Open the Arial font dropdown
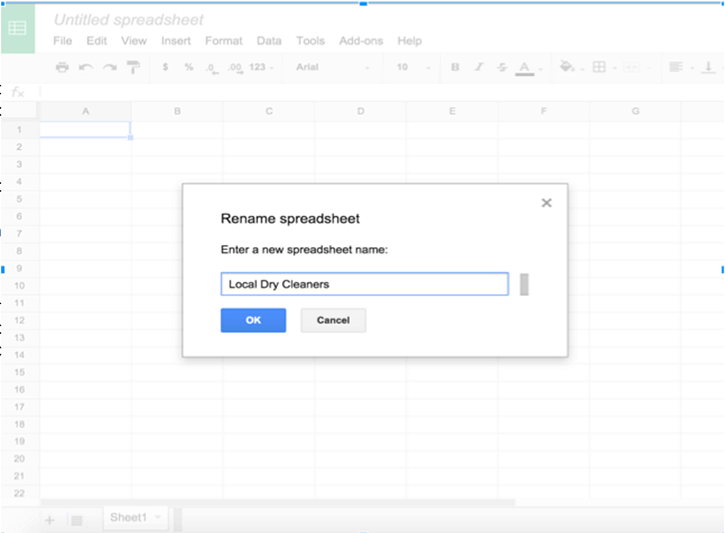Viewport: 725px width, 533px height. pyautogui.click(x=332, y=67)
